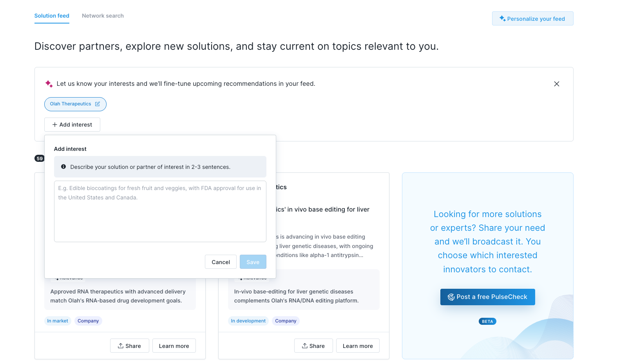619x364 pixels.
Task: Cancel the Add interest dialog
Action: 221,262
